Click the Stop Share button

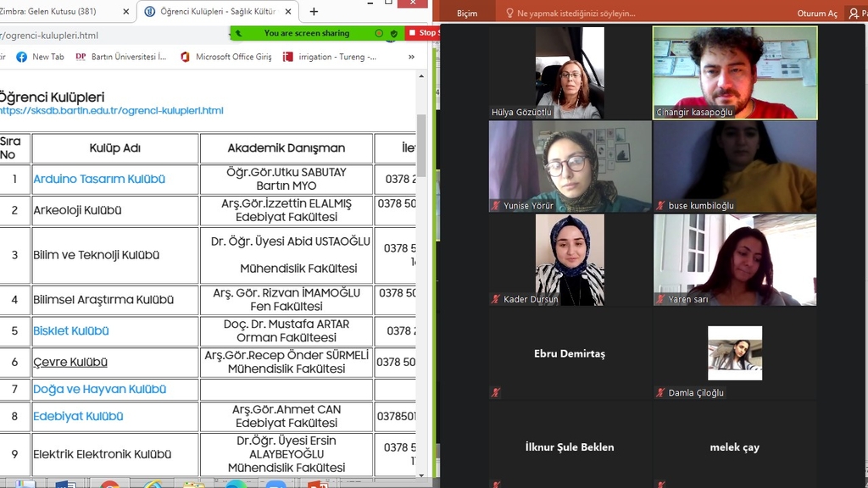[423, 33]
